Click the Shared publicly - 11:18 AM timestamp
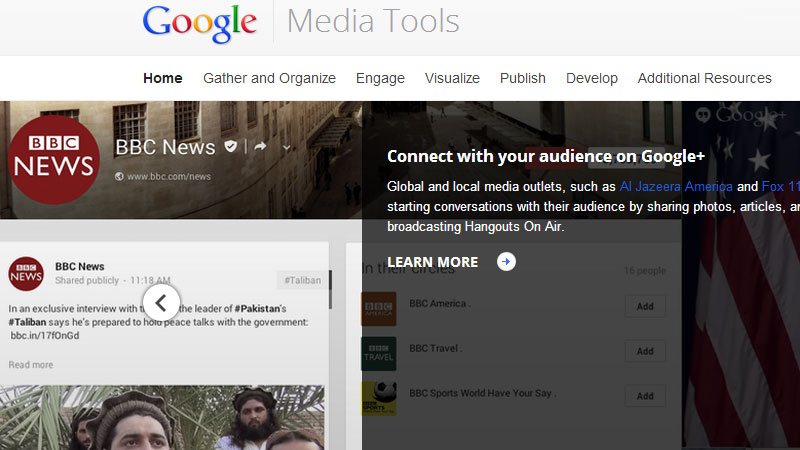Screen dimensions: 800x450 click(113, 280)
